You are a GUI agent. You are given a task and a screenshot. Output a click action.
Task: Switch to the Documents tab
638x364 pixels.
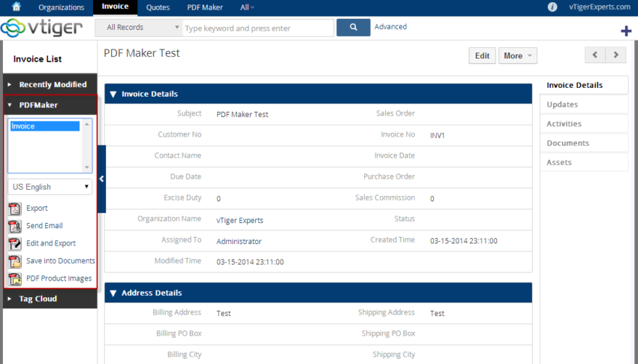[584, 143]
